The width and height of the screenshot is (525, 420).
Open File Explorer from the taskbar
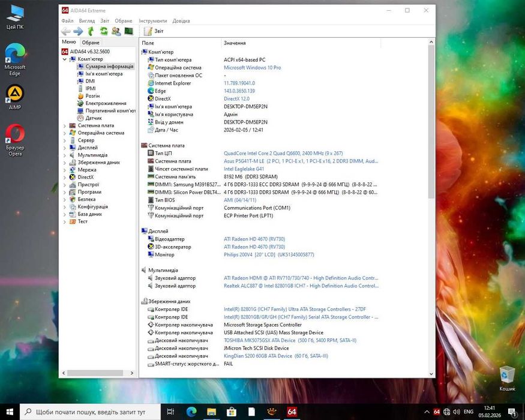(x=211, y=412)
